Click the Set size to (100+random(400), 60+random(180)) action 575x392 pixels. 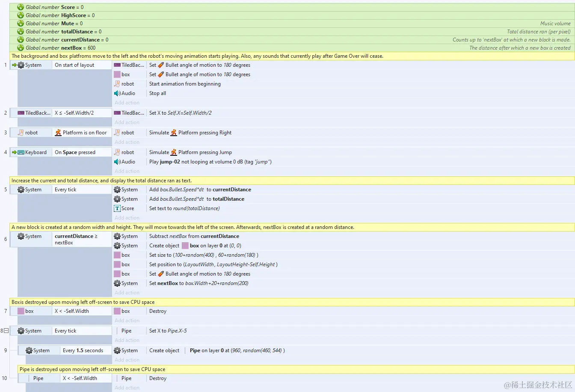204,255
